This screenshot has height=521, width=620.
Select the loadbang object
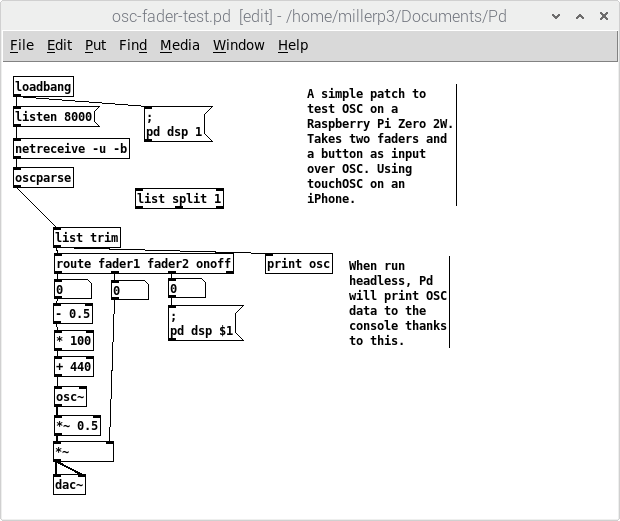click(44, 88)
